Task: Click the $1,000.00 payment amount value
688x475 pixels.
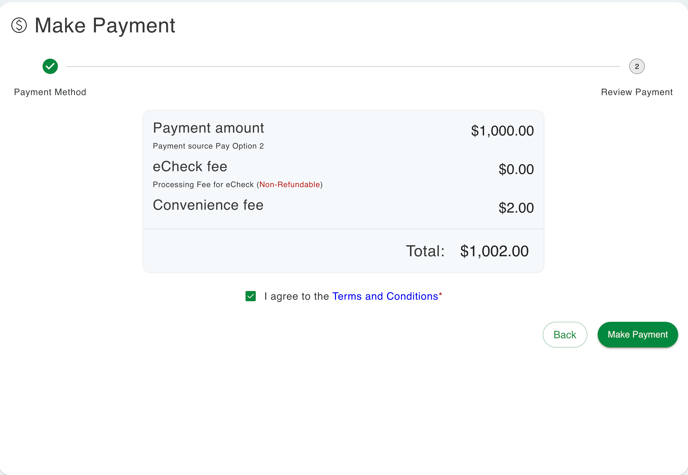Action: click(502, 131)
